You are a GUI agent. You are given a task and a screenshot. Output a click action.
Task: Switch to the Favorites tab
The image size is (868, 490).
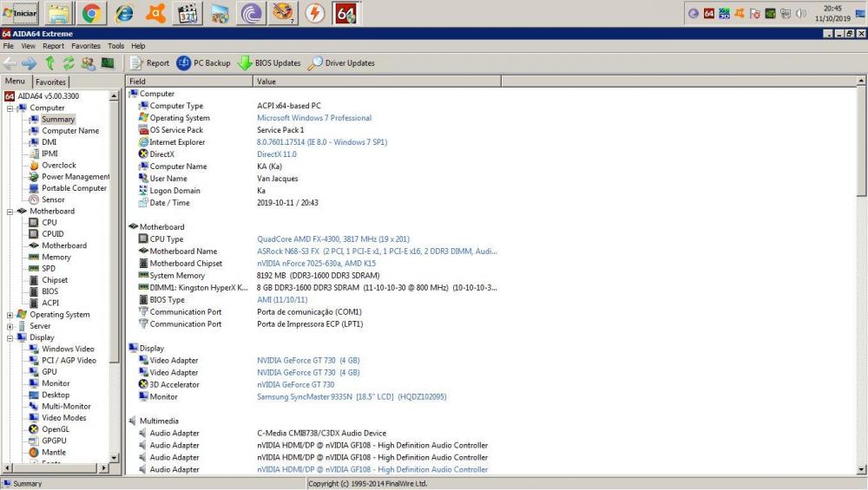tap(50, 82)
